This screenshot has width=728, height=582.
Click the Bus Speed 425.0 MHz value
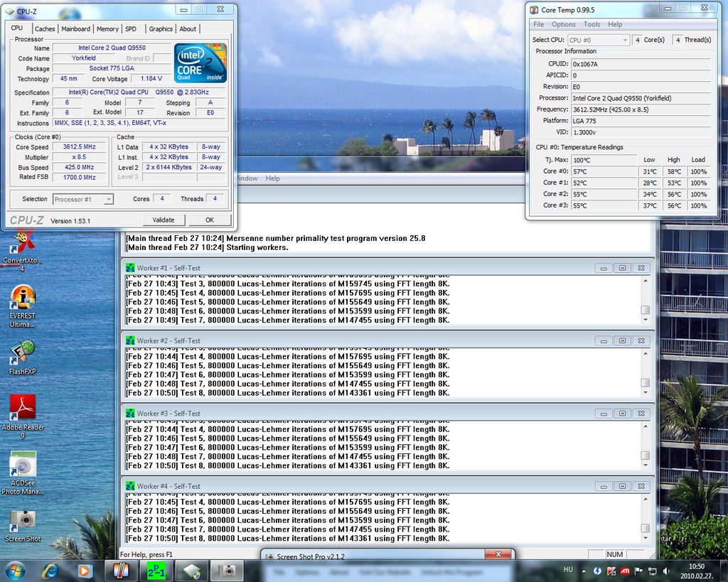80,167
